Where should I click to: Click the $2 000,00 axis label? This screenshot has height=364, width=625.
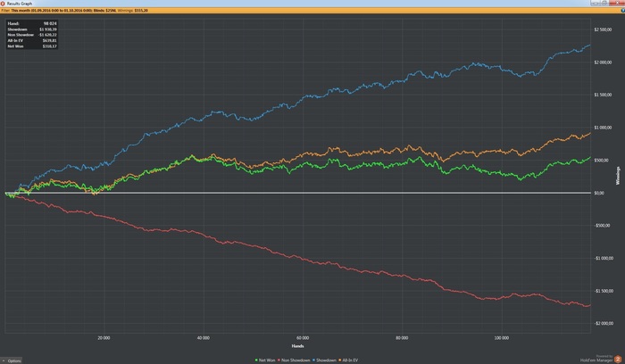(x=603, y=62)
